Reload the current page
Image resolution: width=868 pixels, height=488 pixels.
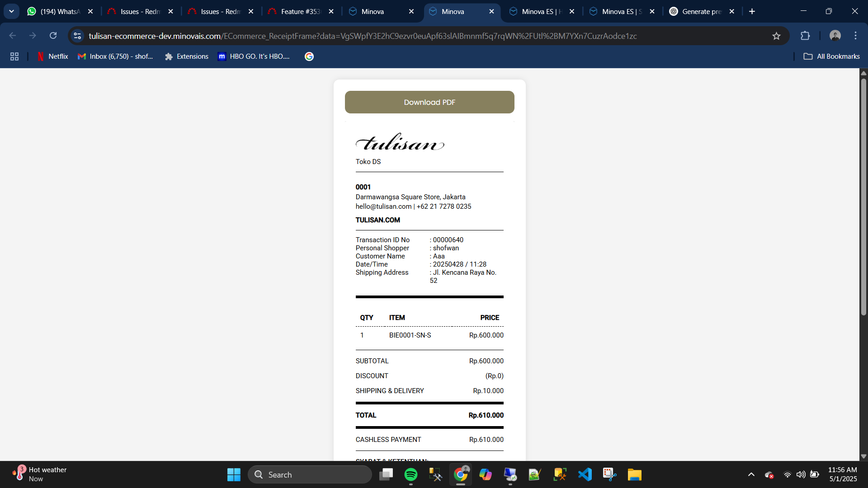click(53, 36)
